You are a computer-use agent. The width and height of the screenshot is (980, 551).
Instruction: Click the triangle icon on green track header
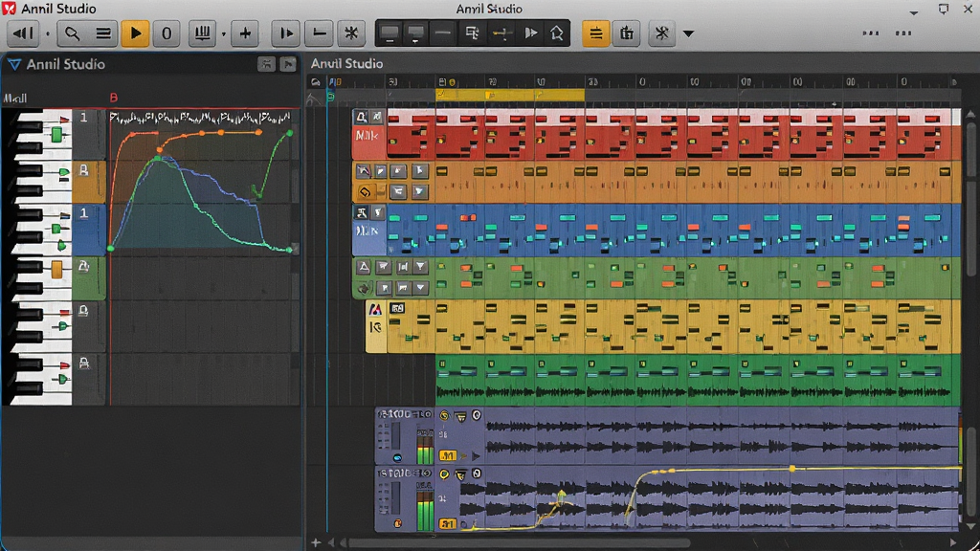pyautogui.click(x=363, y=267)
